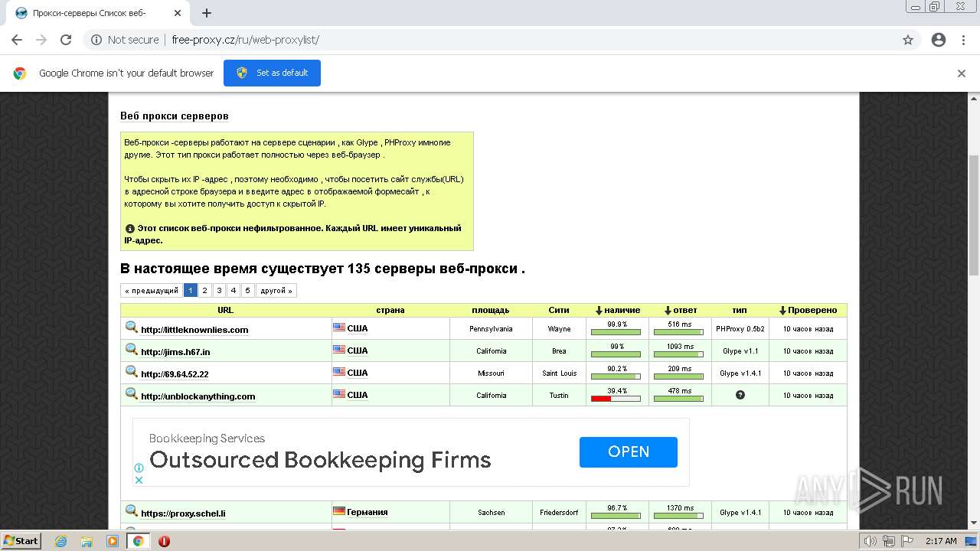Open Chrome profile avatar menu
Image resolution: width=980 pixels, height=551 pixels.
click(x=939, y=40)
